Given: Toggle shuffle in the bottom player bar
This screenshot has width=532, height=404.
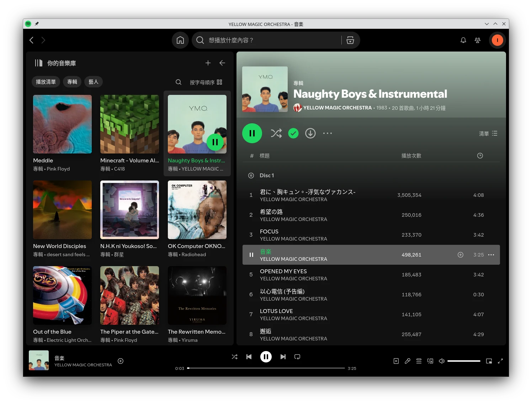Looking at the screenshot, I should click(x=235, y=357).
